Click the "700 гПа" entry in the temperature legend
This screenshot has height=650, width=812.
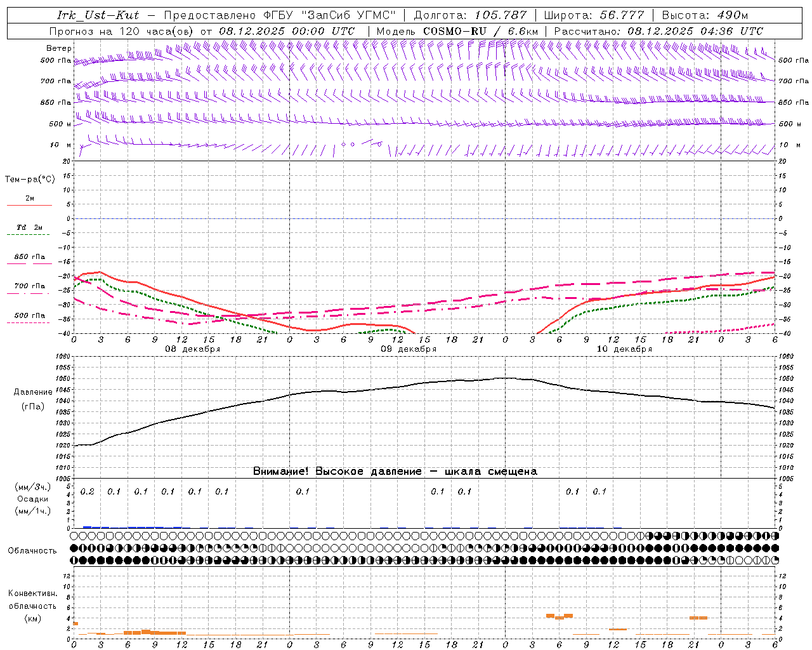coord(30,286)
